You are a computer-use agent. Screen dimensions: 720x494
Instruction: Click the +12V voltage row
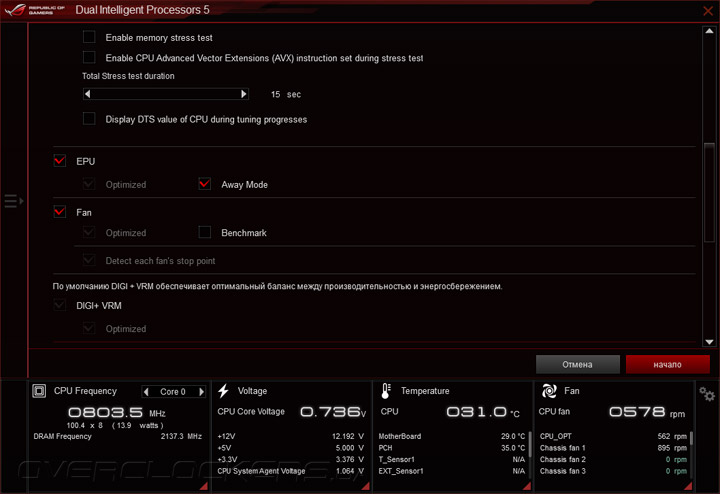click(x=291, y=436)
